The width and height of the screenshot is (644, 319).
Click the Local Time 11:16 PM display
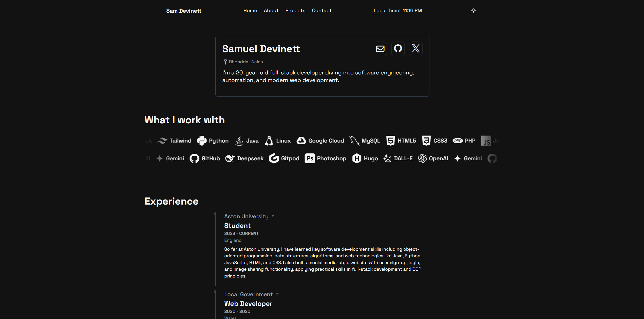click(x=397, y=11)
